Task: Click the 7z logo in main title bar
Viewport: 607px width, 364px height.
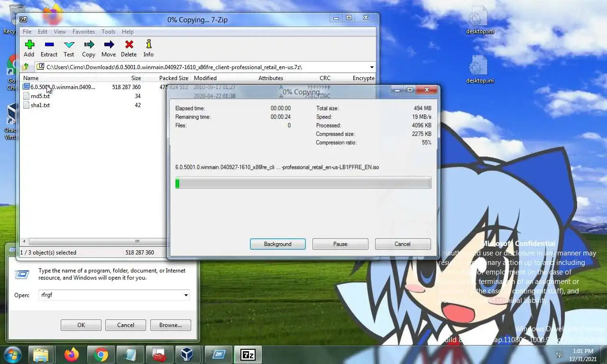Action: (23, 19)
